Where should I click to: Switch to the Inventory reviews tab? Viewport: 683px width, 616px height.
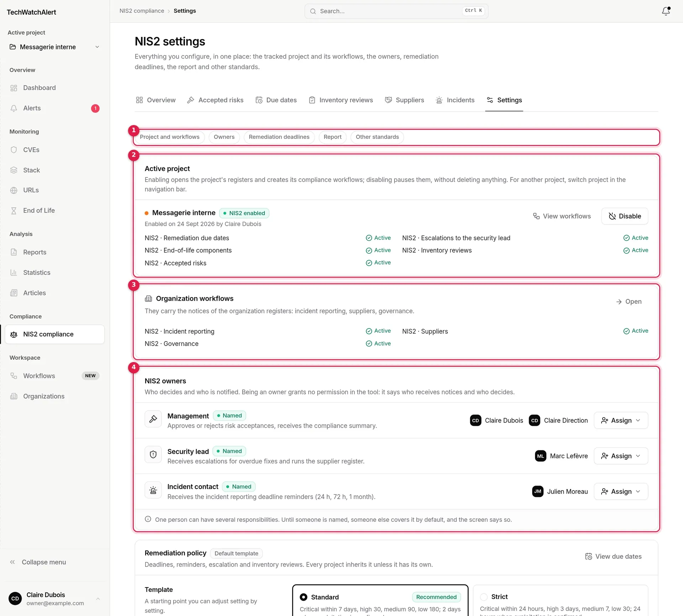(x=341, y=100)
